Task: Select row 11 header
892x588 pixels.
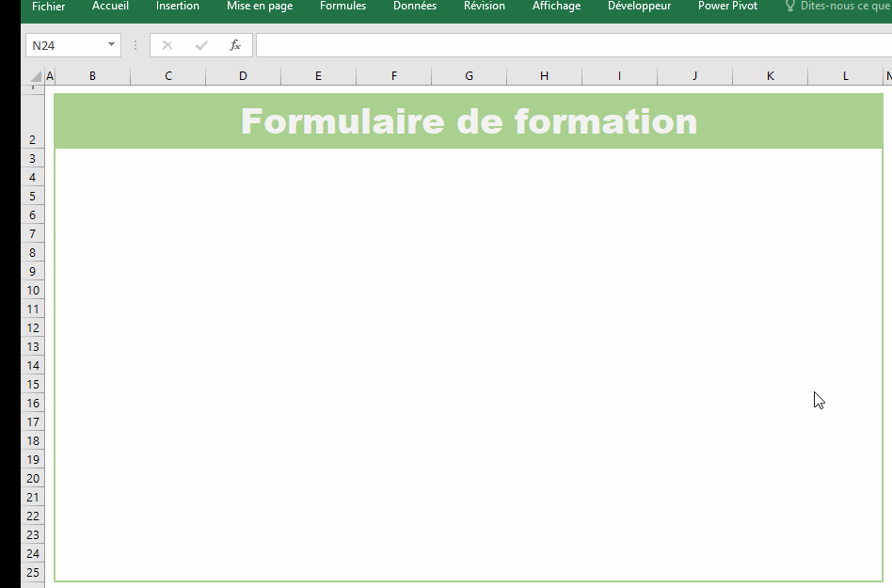Action: pyautogui.click(x=33, y=309)
